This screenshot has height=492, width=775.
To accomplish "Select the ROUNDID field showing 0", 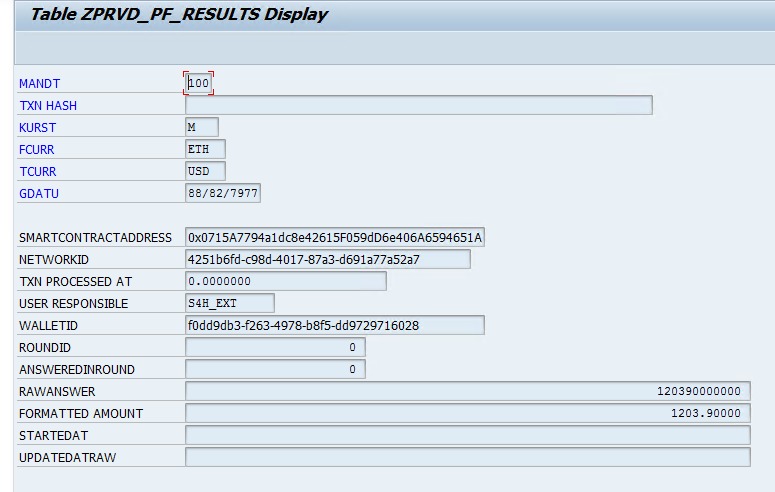I will pyautogui.click(x=275, y=347).
